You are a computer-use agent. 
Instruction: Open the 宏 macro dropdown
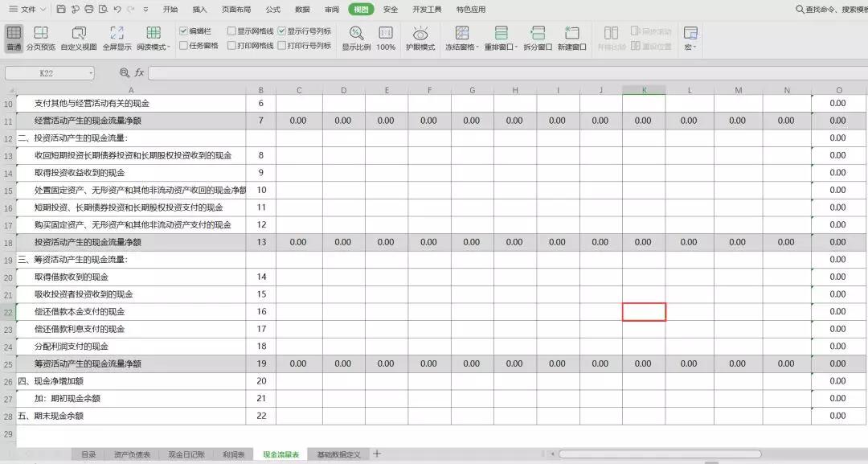[690, 39]
